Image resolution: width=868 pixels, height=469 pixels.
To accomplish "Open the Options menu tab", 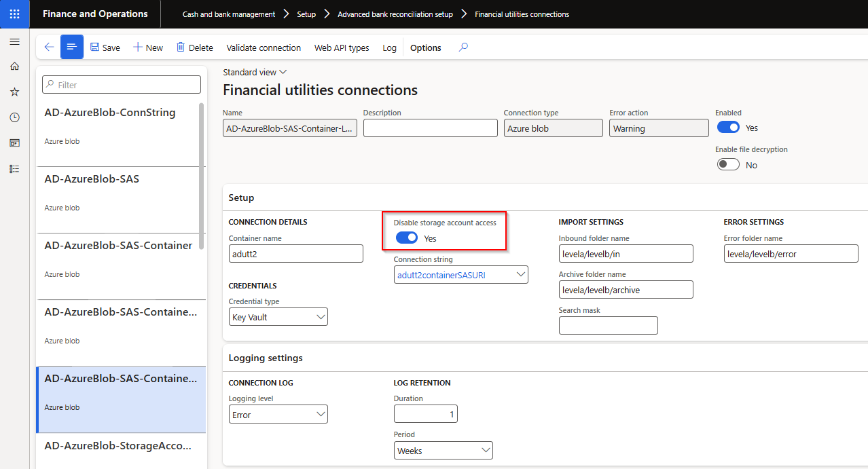I will [425, 48].
